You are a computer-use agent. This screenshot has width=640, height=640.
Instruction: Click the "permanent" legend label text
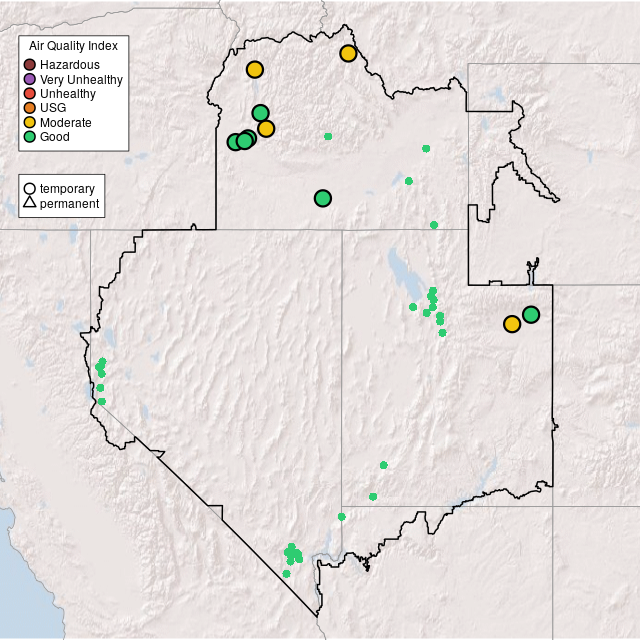point(69,204)
